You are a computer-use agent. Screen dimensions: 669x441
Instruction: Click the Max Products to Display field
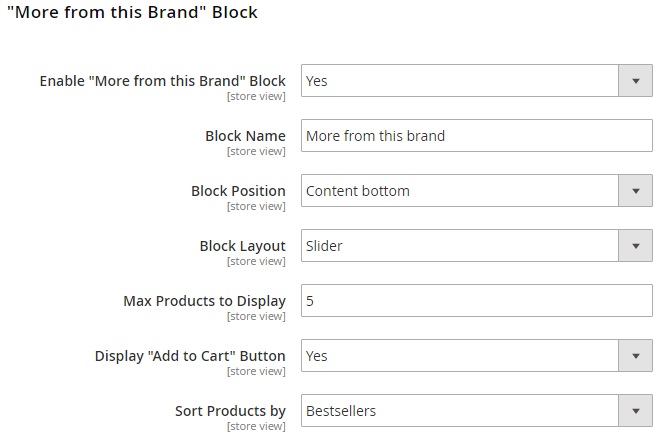(476, 301)
